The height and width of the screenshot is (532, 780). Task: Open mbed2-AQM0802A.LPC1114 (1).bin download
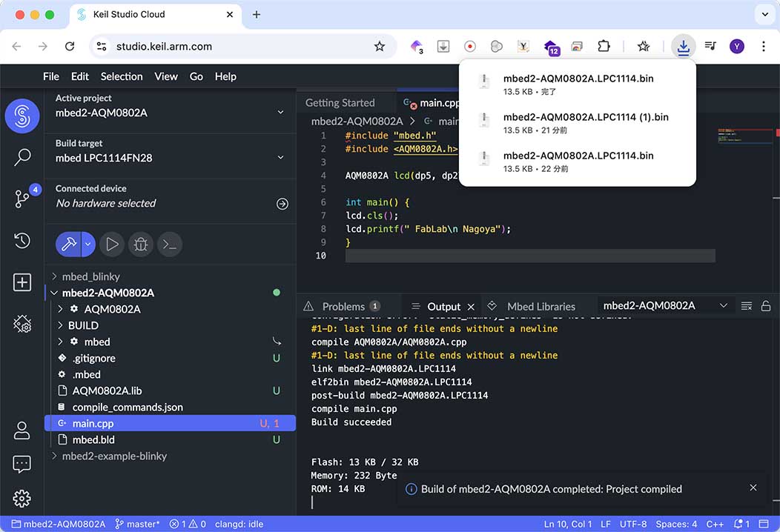tap(577, 123)
